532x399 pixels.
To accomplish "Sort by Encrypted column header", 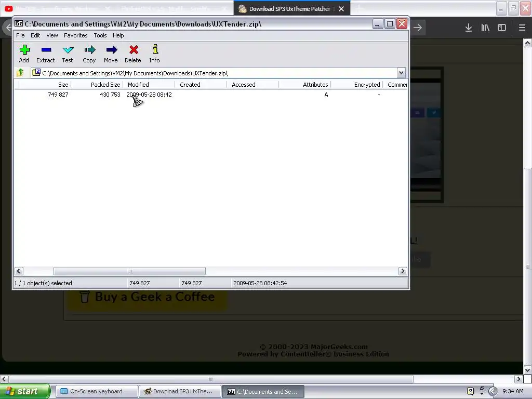I will [356, 85].
